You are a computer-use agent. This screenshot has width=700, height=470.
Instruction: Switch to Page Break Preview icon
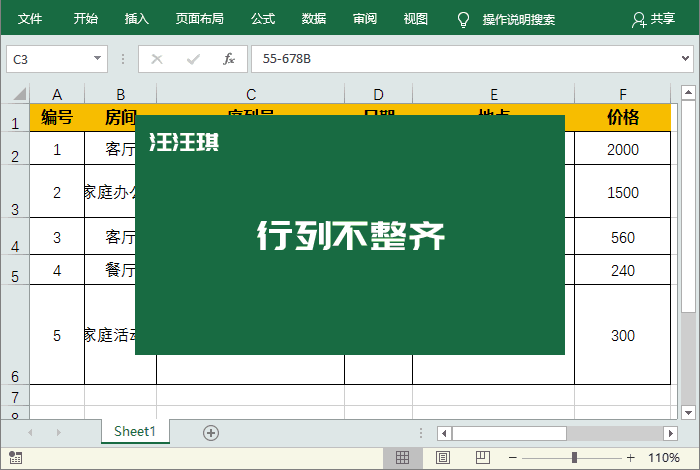(x=483, y=458)
